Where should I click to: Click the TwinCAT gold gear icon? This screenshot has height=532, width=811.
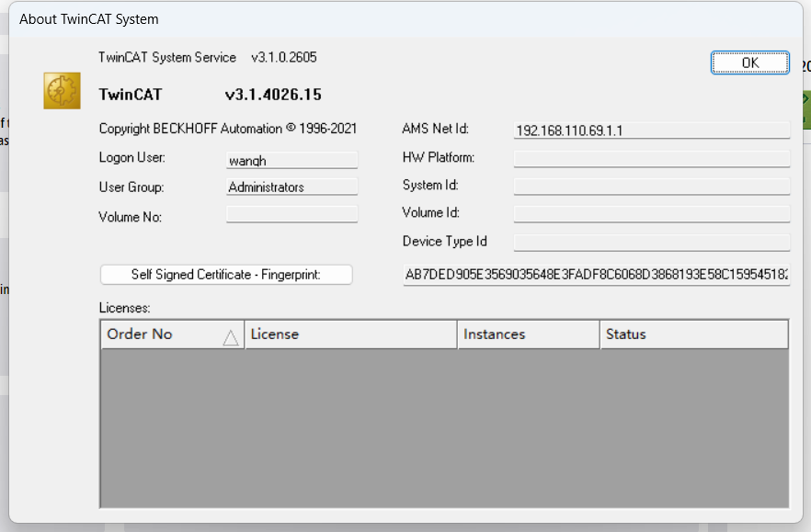[x=63, y=90]
